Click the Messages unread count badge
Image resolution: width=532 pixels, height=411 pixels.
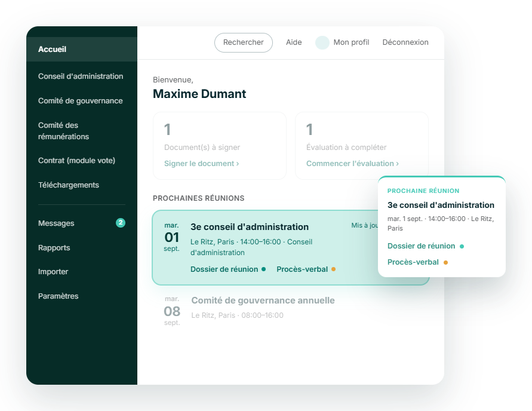[x=121, y=223]
